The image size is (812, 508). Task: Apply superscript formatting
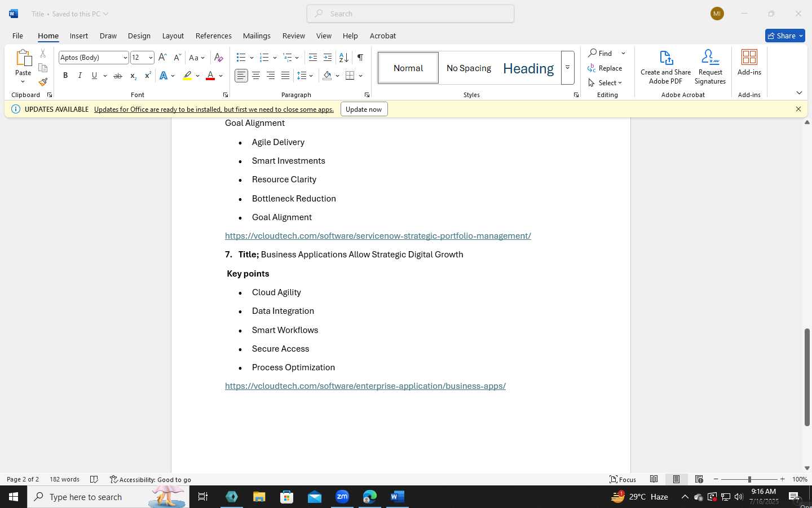(148, 76)
